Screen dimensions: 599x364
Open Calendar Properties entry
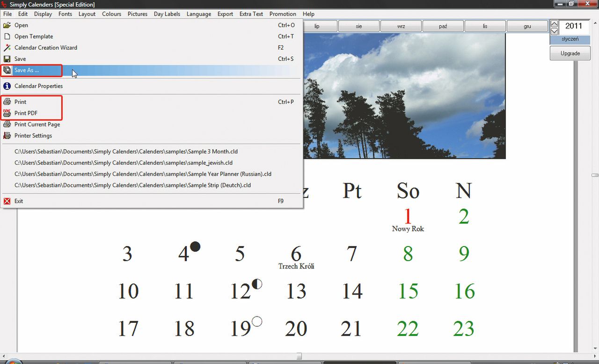pos(152,86)
